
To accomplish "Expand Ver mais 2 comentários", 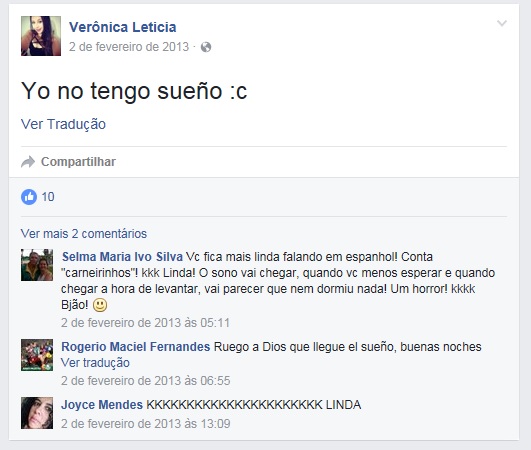I will coord(84,234).
